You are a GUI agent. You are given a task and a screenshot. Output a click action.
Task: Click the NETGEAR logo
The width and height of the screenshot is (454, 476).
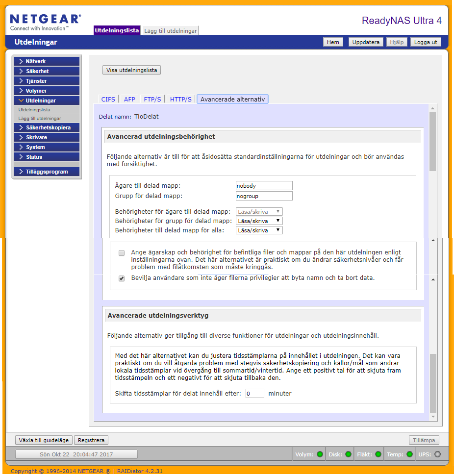click(46, 22)
